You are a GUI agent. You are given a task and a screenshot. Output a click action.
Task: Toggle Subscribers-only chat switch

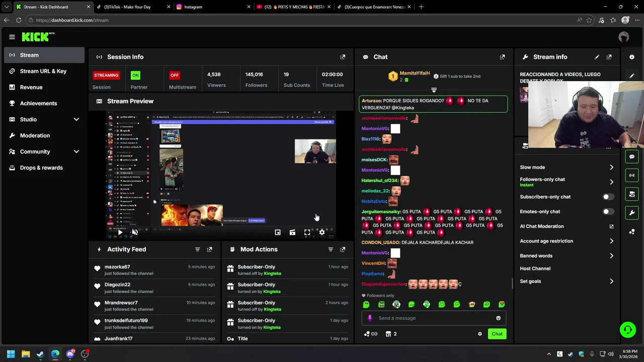point(608,197)
